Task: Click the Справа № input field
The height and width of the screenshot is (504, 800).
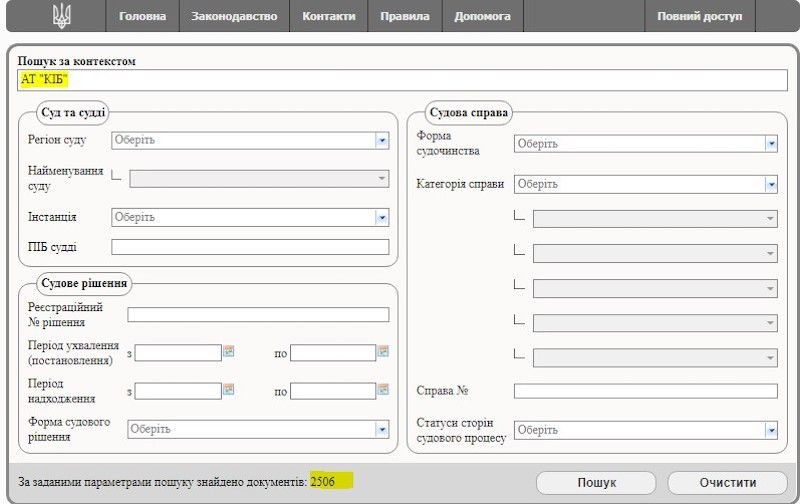Action: (645, 391)
